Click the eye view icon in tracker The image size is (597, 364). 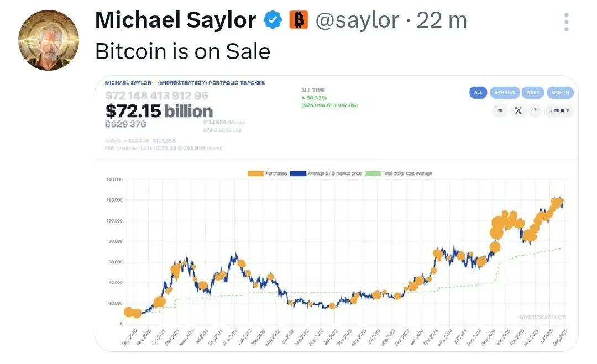[500, 110]
